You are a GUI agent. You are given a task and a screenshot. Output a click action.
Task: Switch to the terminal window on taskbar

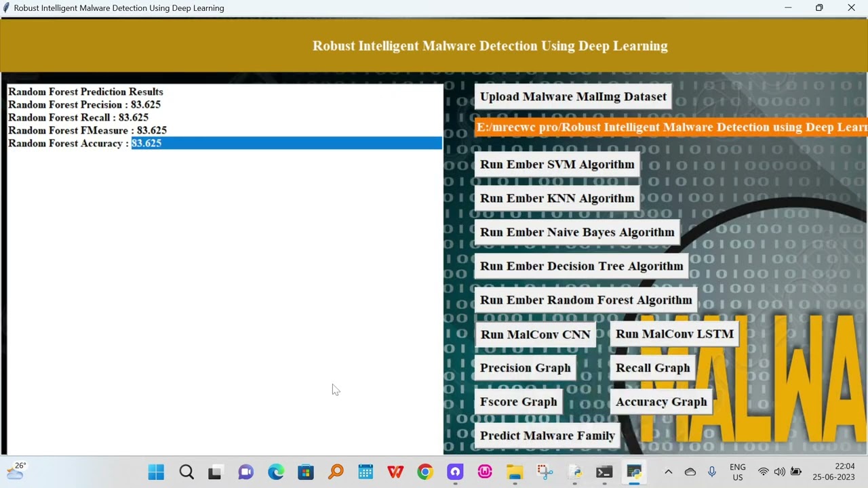(604, 472)
